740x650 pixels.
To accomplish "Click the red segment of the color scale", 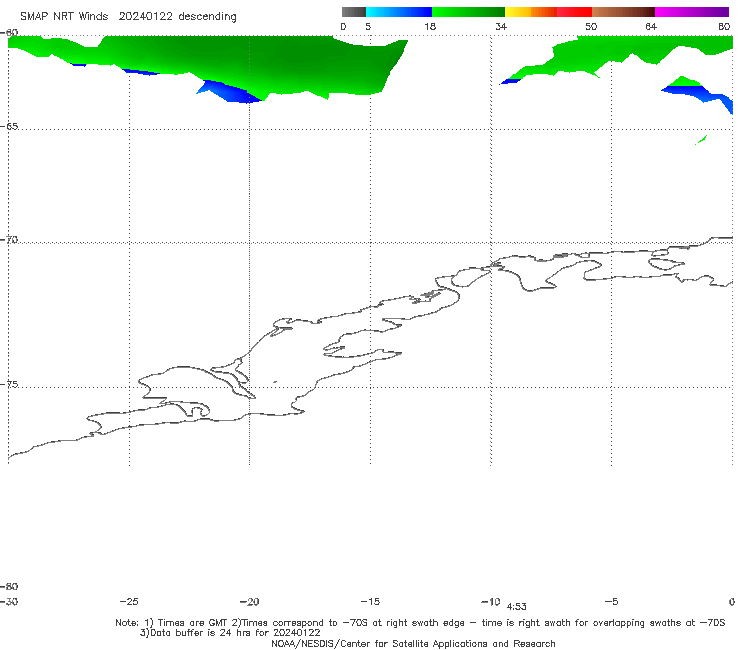I will [x=575, y=12].
